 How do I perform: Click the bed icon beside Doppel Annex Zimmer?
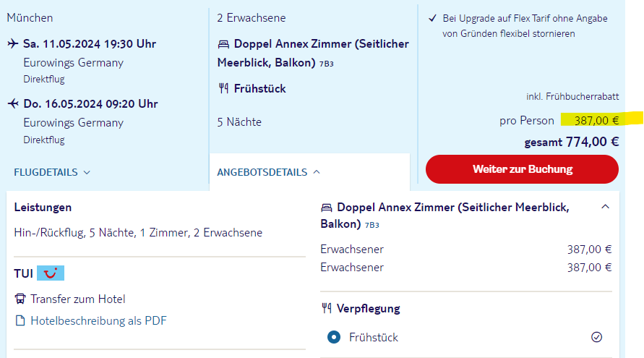coord(223,44)
